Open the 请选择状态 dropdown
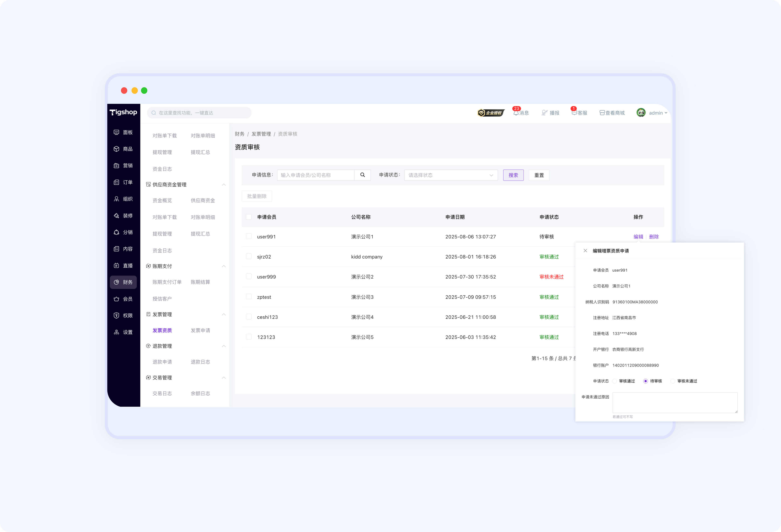Image resolution: width=781 pixels, height=532 pixels. pyautogui.click(x=451, y=175)
